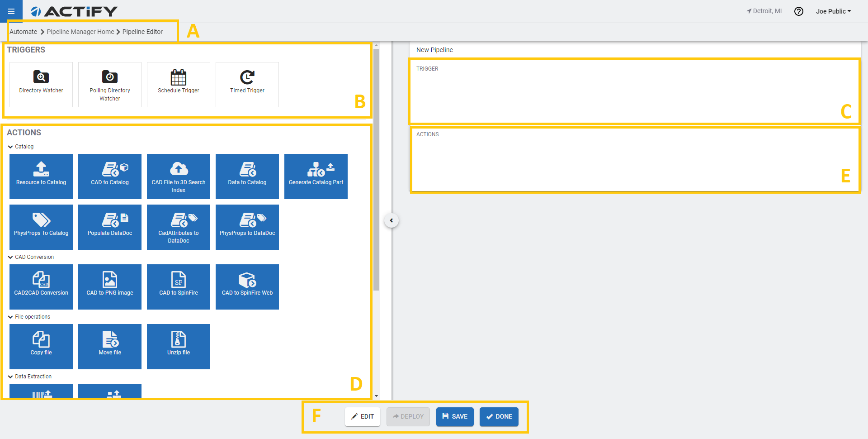Add the CAD to Catalog action
This screenshot has width=868, height=439.
point(110,176)
